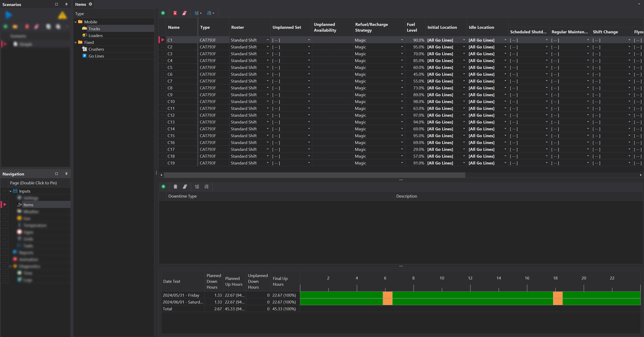
Task: Close the Items tab
Action: point(91,4)
